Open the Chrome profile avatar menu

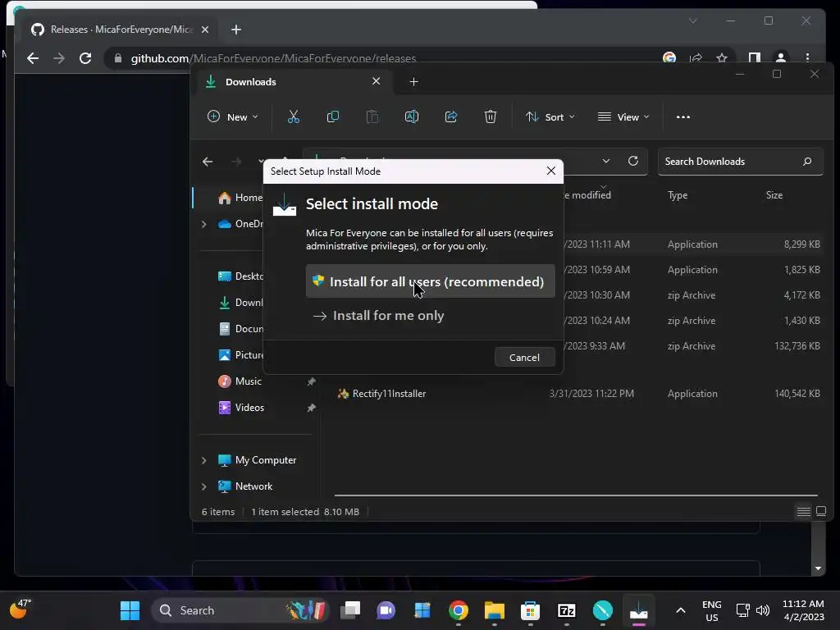pos(781,58)
